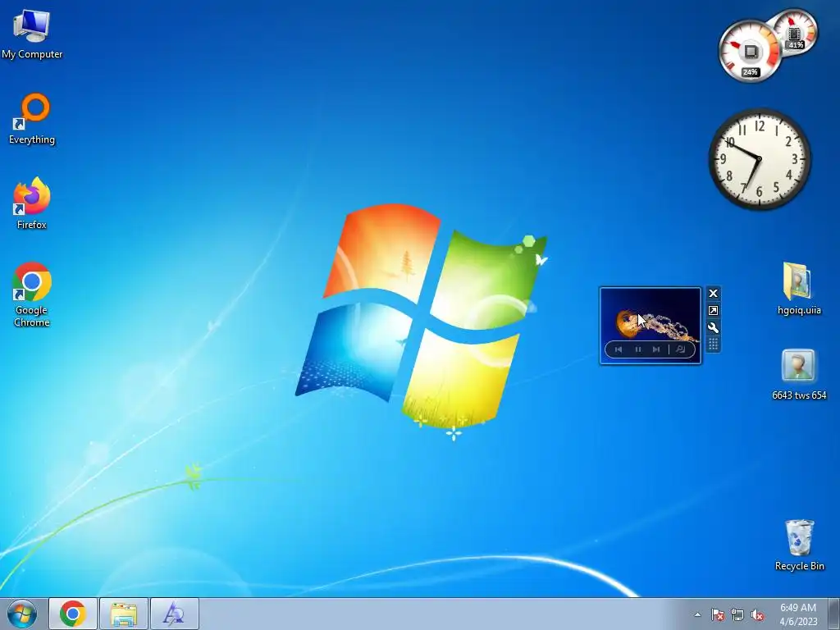Click the slide show View button
840x630 pixels.
click(680, 349)
